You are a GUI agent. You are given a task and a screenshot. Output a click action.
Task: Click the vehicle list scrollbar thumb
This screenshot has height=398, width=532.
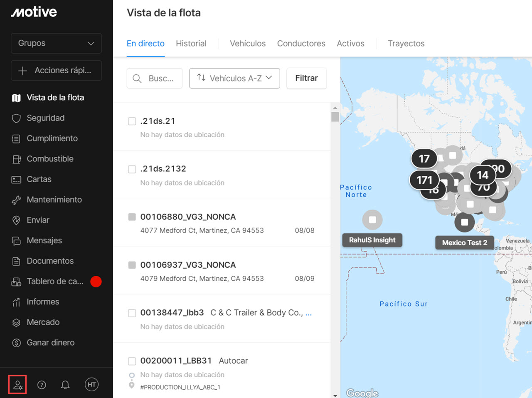pyautogui.click(x=335, y=117)
